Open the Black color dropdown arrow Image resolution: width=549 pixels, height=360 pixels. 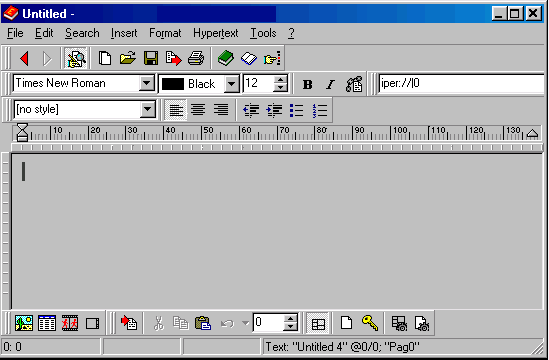[x=231, y=84]
